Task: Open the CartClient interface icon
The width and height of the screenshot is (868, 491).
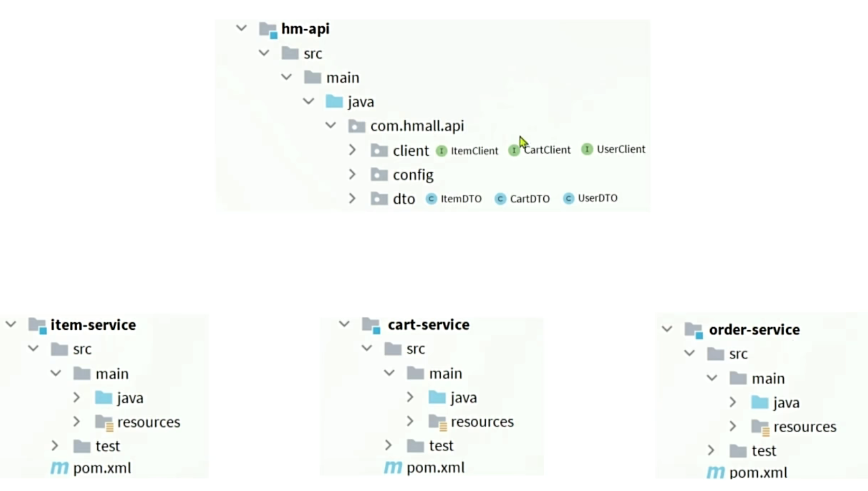Action: coord(514,150)
